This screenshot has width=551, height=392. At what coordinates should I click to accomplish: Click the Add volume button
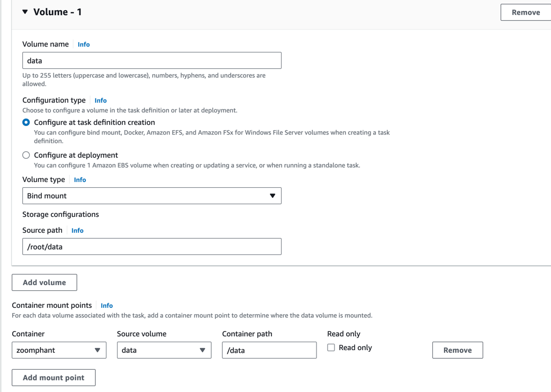tap(44, 282)
